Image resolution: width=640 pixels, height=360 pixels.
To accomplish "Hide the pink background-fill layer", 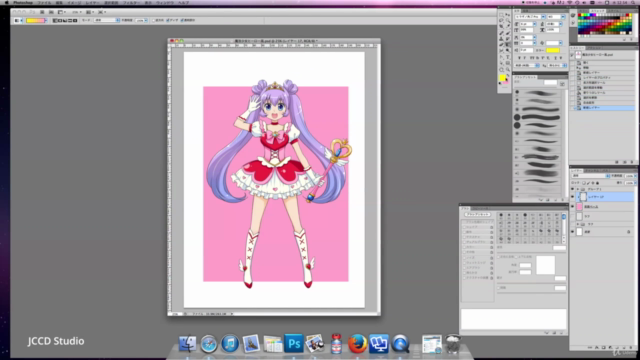I will (573, 207).
